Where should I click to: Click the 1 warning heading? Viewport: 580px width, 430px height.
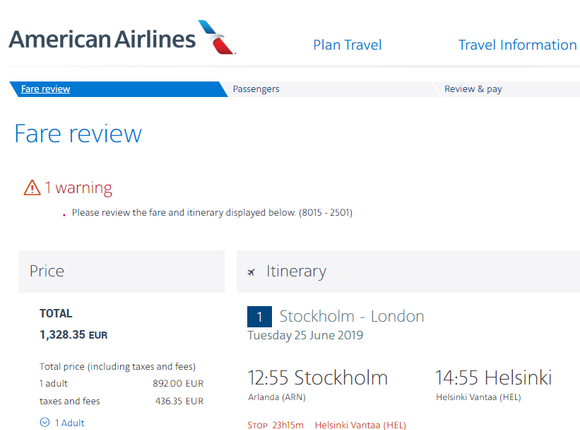78,188
